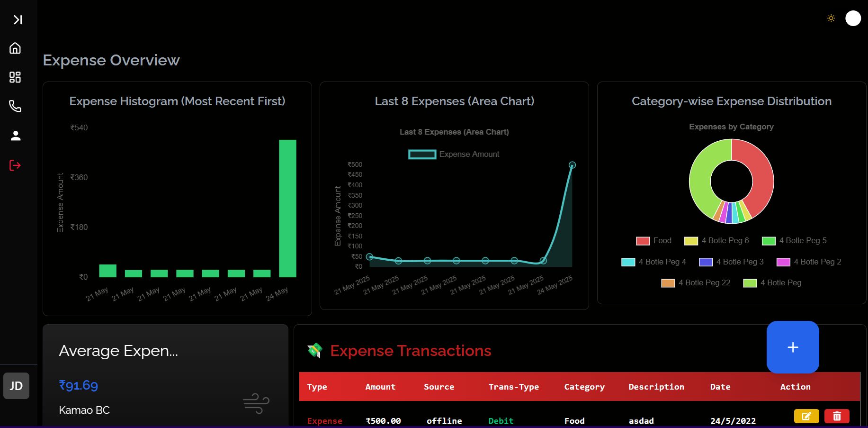Screen dimensions: 868x428
Task: Delete the ₹500.00 expense with the red trash icon
Action: click(837, 416)
